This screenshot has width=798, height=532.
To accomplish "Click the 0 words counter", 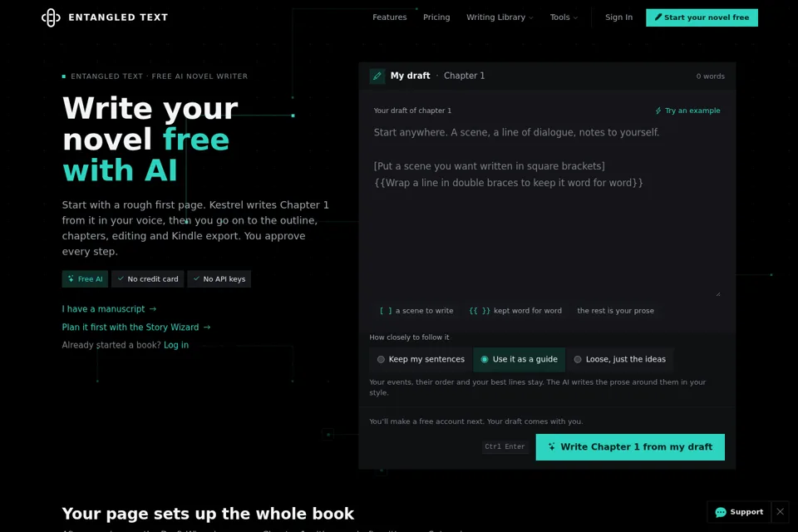I will [710, 76].
